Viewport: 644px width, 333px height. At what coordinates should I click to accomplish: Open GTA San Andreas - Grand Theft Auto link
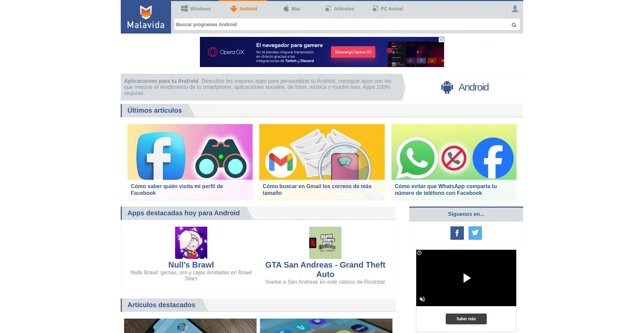point(325,270)
